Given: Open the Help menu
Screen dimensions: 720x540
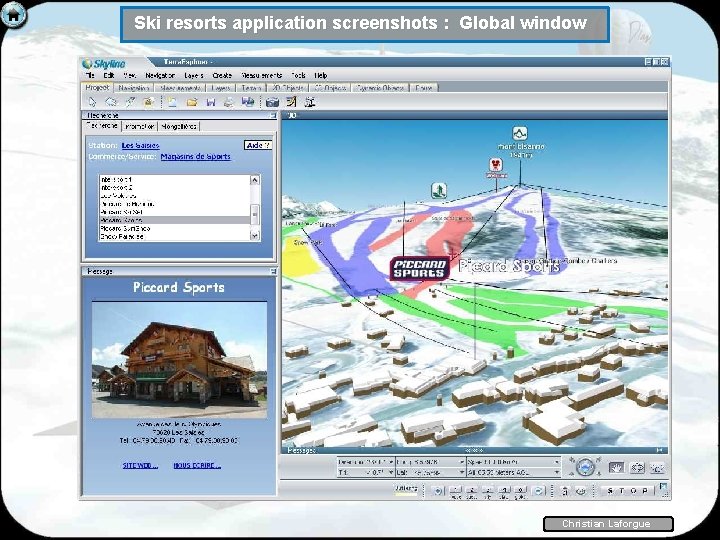Looking at the screenshot, I should point(321,75).
